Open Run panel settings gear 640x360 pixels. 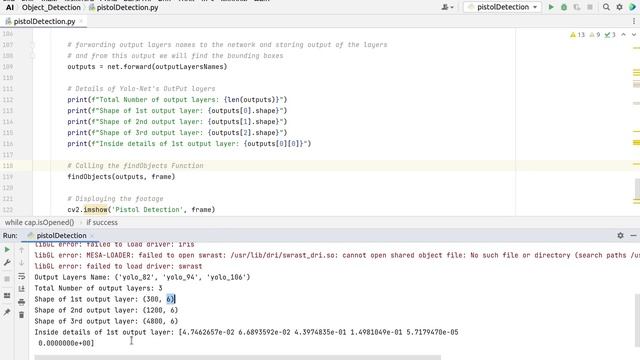620,236
